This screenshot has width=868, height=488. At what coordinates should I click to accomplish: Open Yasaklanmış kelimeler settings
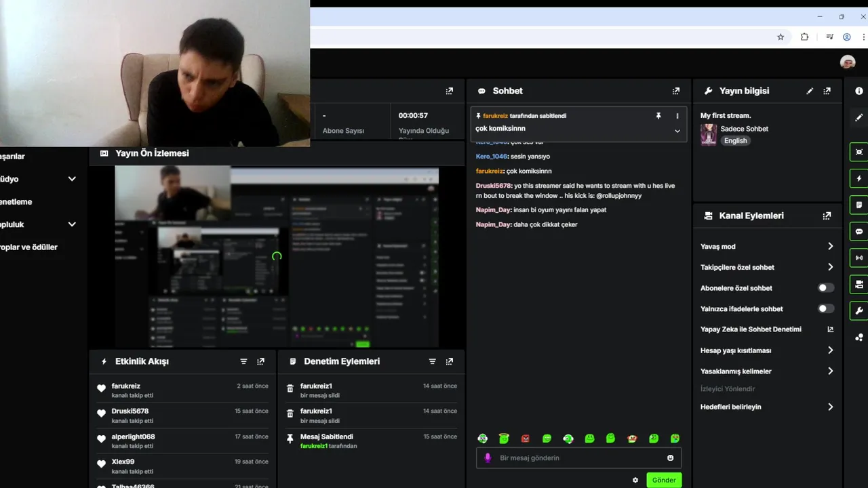pyautogui.click(x=767, y=371)
